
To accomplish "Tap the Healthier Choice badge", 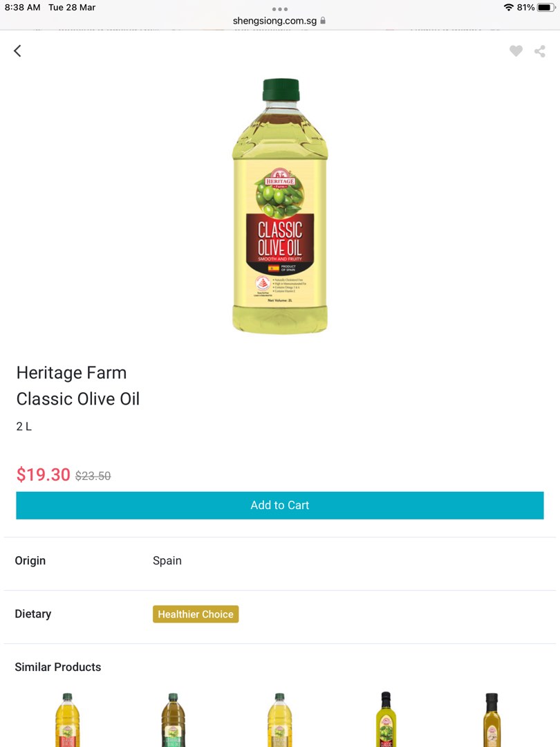I will click(x=196, y=614).
